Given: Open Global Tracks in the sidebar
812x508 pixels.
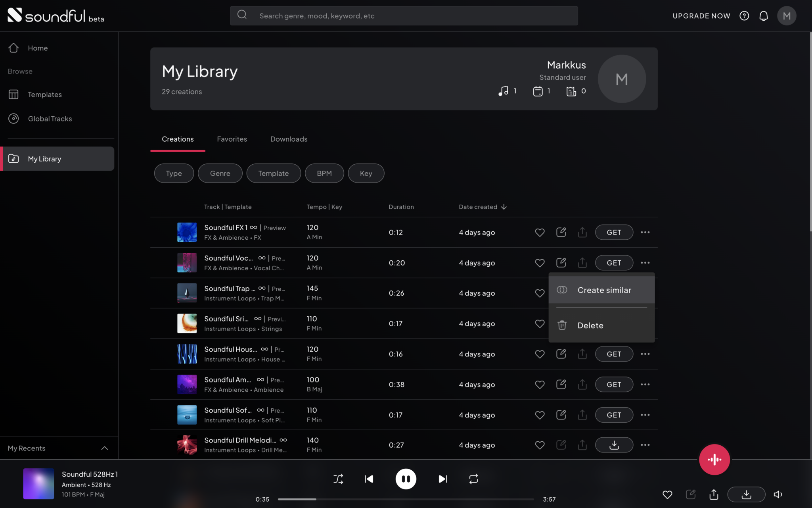Looking at the screenshot, I should click(50, 118).
